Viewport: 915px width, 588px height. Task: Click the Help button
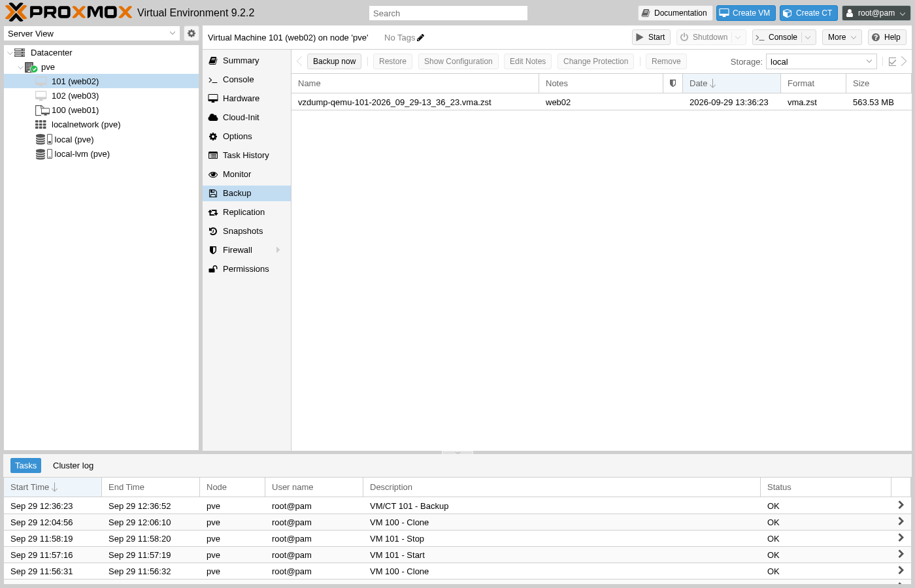887,37
